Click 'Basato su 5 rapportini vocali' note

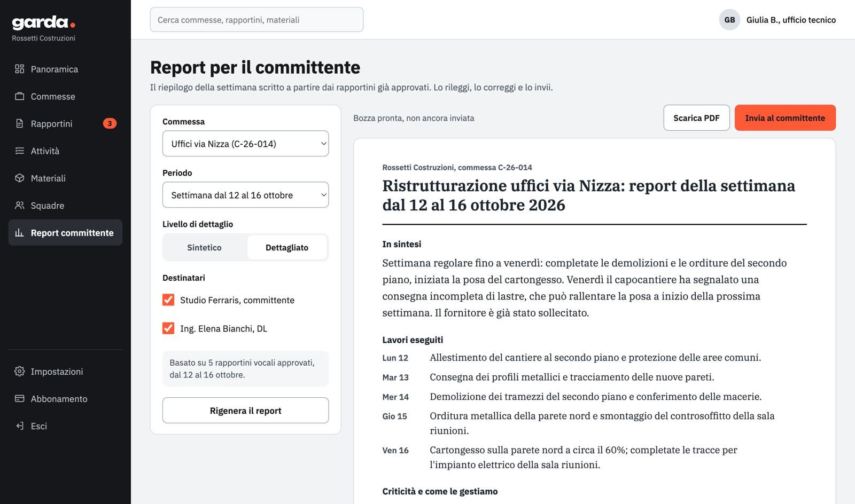245,368
